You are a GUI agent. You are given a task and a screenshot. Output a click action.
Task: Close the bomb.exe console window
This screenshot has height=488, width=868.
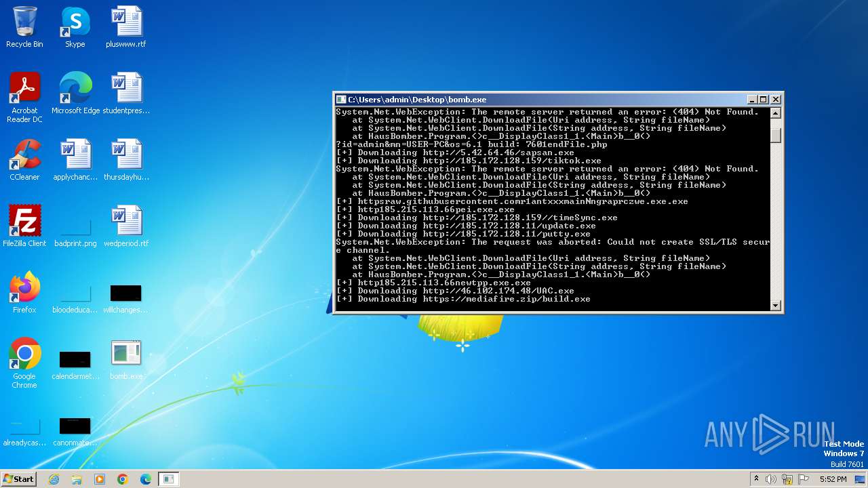point(776,100)
